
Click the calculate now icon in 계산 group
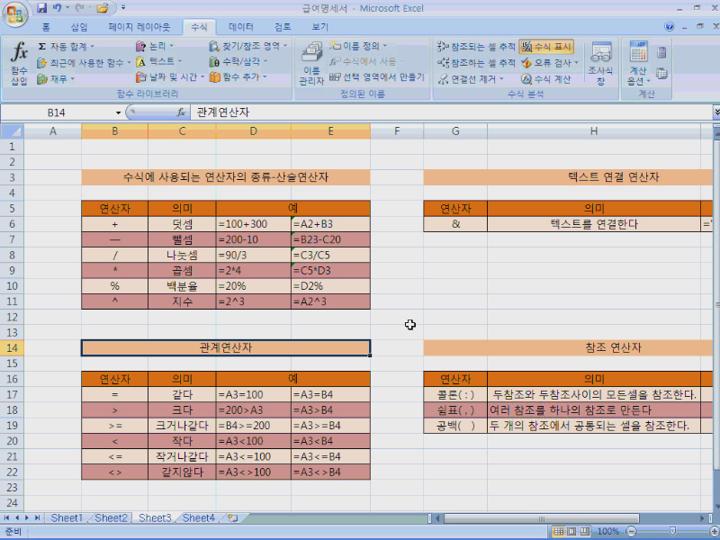[661, 53]
